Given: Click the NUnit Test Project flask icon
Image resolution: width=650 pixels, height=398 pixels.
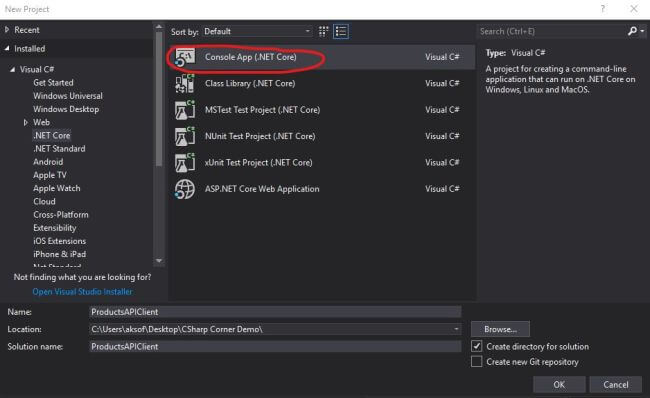Looking at the screenshot, I should coord(184,136).
